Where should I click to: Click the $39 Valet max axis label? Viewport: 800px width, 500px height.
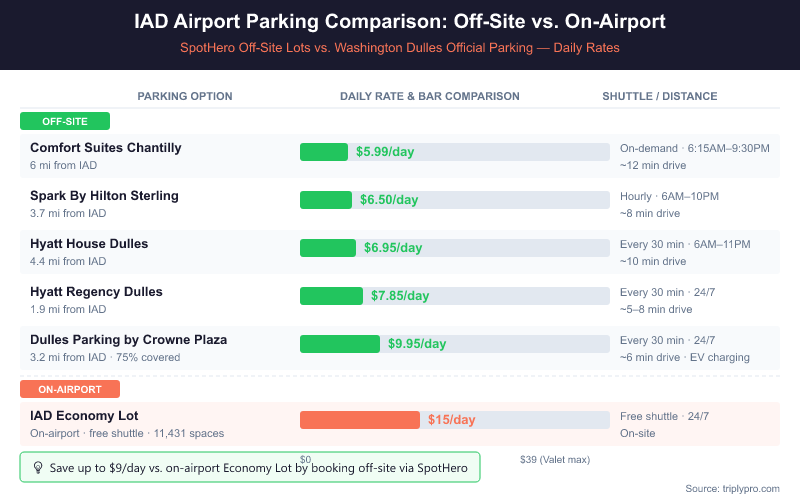555,460
